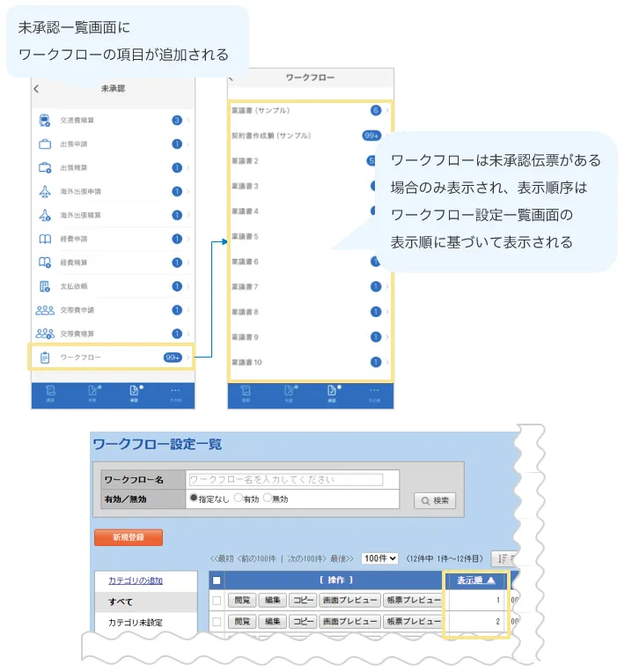Click the 検索 search button

tap(435, 500)
